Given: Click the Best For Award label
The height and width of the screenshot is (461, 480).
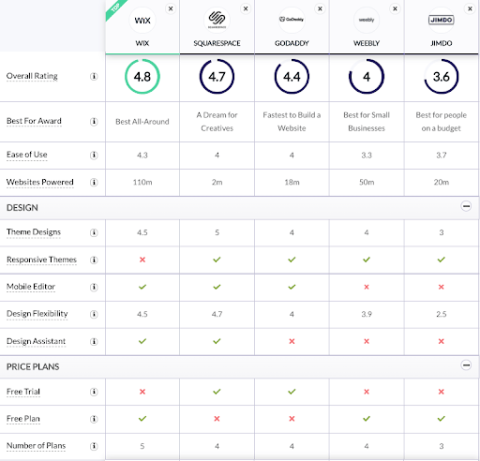Looking at the screenshot, I should pyautogui.click(x=34, y=121).
